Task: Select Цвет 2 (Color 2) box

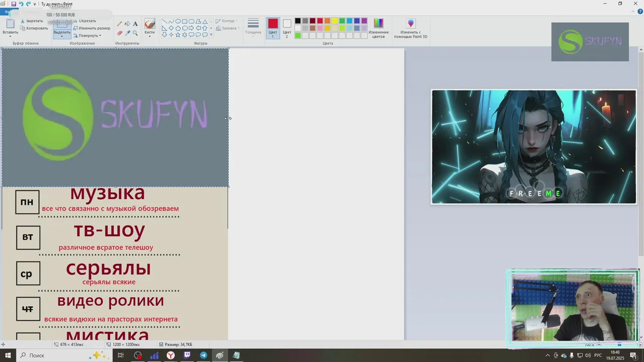Action: click(287, 28)
